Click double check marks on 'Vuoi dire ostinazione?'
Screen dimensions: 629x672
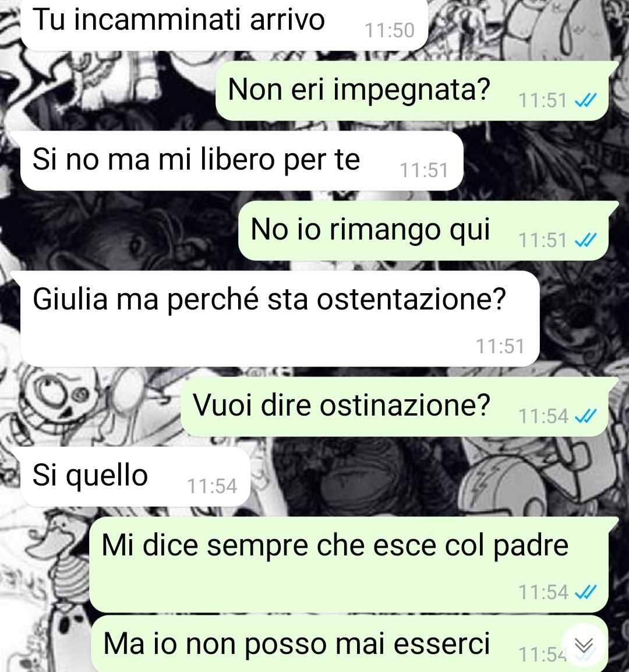[585, 416]
